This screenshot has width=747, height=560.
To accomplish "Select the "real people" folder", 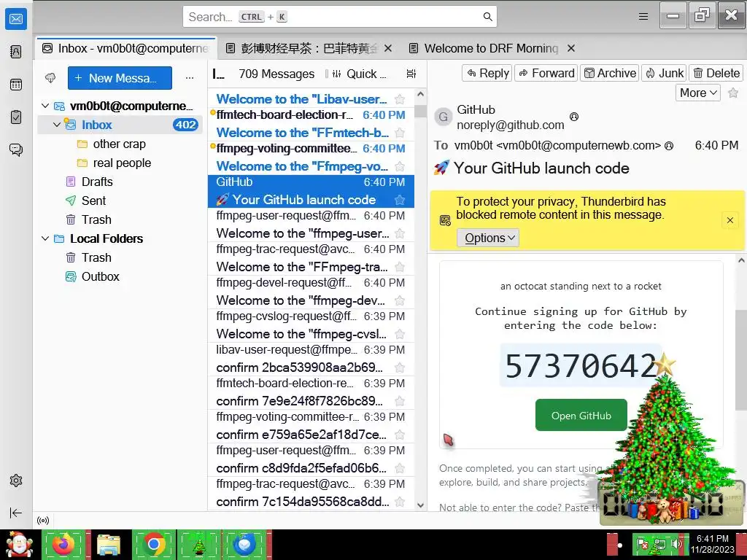I will tap(120, 163).
